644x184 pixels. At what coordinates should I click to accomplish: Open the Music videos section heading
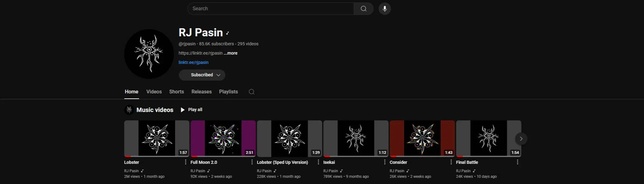pyautogui.click(x=155, y=110)
